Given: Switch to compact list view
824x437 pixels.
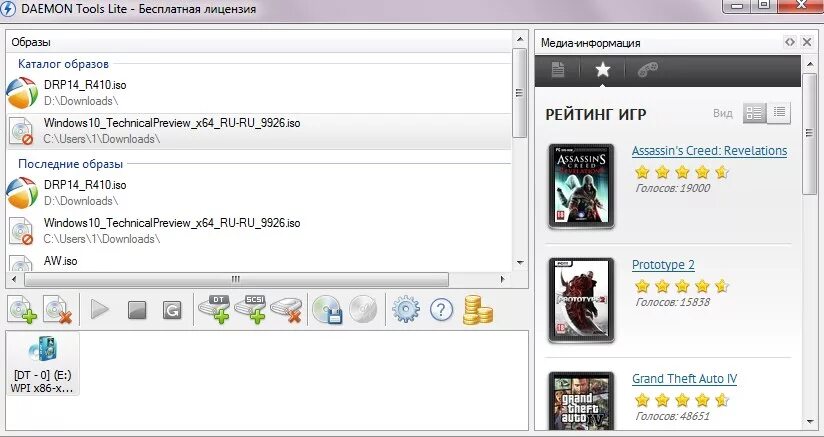Looking at the screenshot, I should (779, 113).
